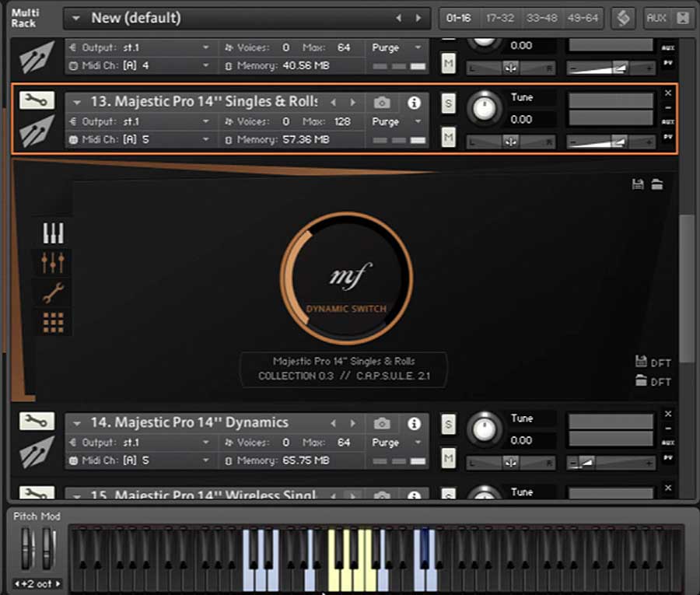Click the Mod wheel
This screenshot has height=595, width=700.
[48, 548]
